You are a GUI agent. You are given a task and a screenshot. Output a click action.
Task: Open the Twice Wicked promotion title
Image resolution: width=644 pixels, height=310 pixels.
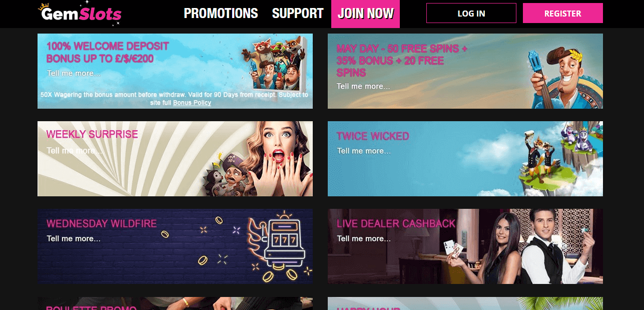(x=373, y=136)
